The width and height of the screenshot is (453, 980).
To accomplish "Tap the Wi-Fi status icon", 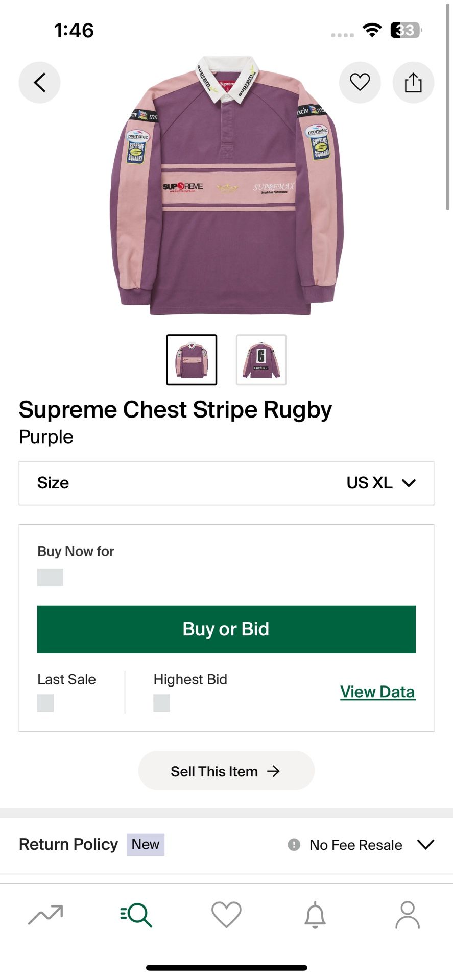I will pos(372,30).
